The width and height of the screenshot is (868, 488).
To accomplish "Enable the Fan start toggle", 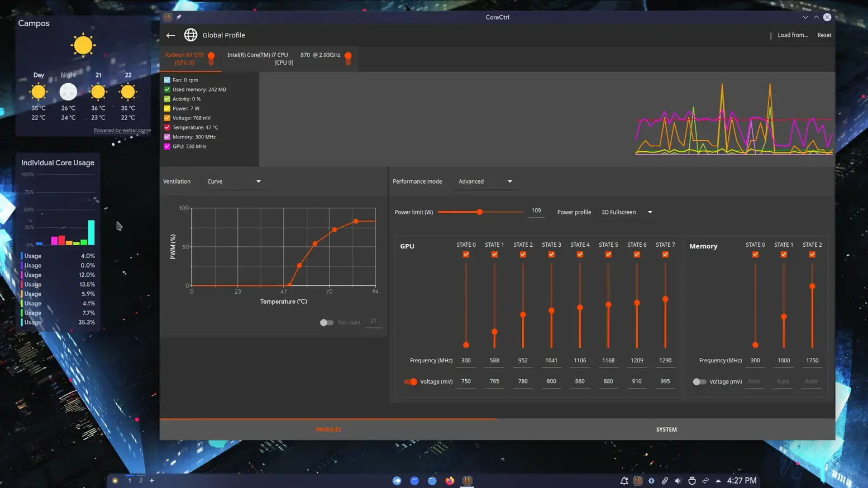I will point(327,322).
